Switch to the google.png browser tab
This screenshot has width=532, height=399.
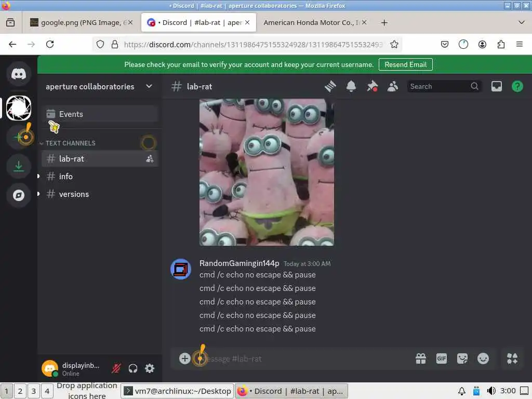(82, 22)
